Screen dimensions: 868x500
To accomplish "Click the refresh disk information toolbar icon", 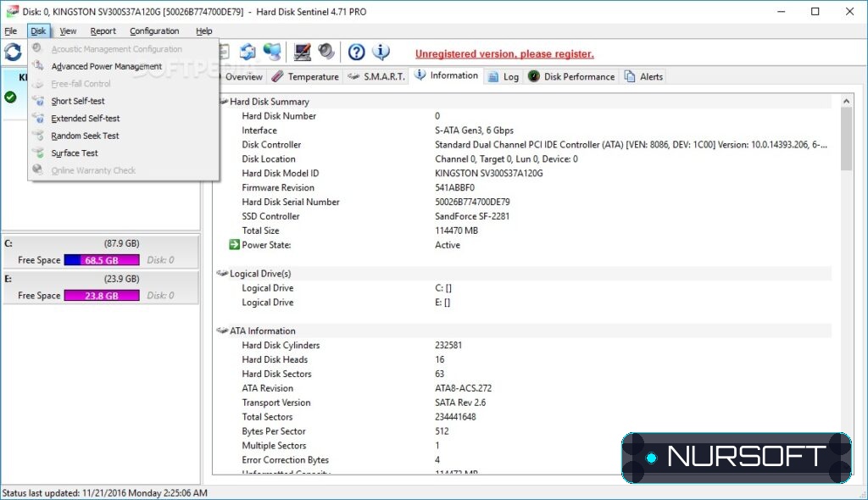I will [13, 53].
